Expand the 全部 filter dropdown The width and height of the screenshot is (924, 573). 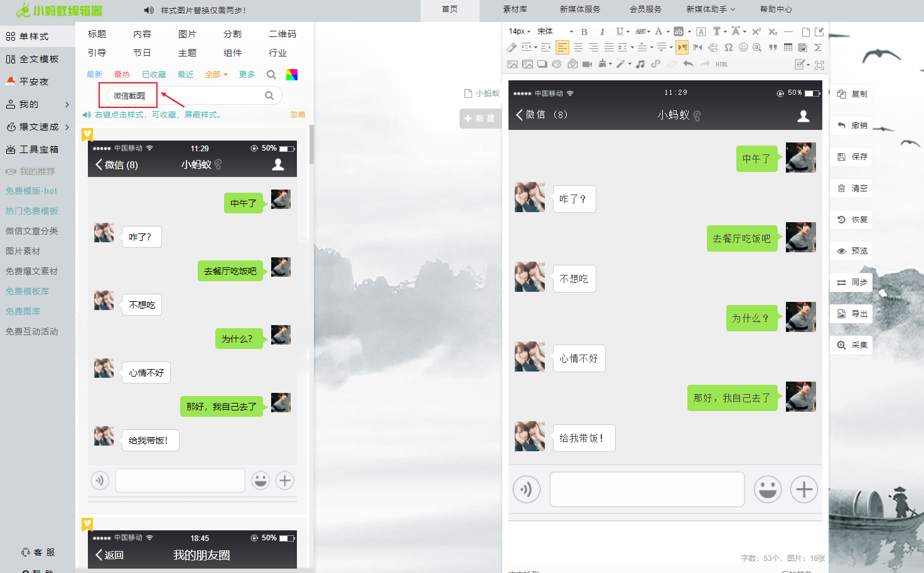(x=216, y=75)
